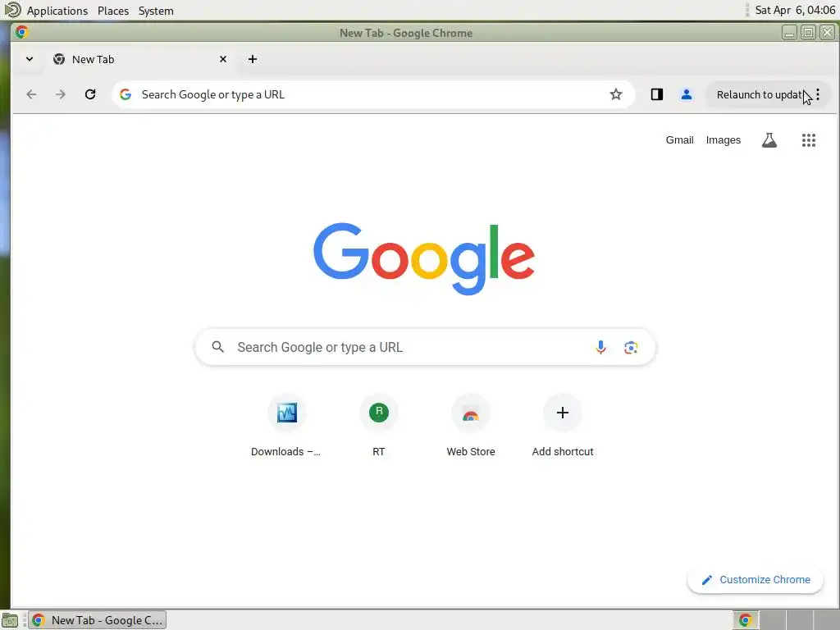Search by image with Lens icon
Screen dimensions: 840x630
(631, 347)
